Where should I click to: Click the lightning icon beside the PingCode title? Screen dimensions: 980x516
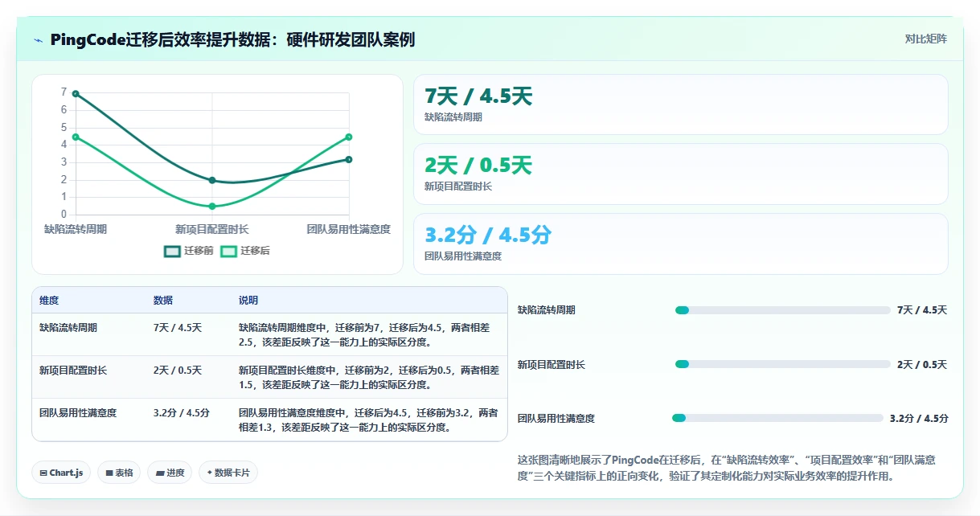(39, 40)
